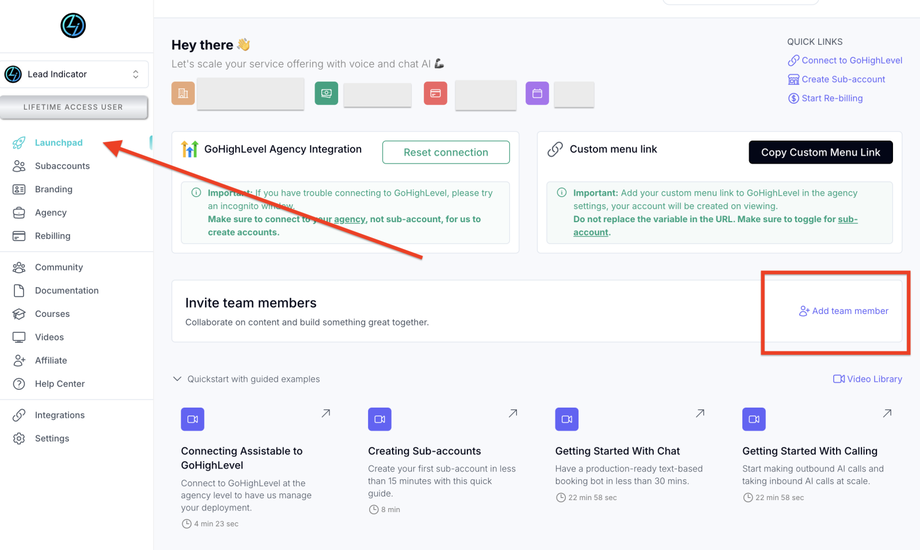Open the Creating Sub-accounts guide card arrow

click(x=513, y=413)
